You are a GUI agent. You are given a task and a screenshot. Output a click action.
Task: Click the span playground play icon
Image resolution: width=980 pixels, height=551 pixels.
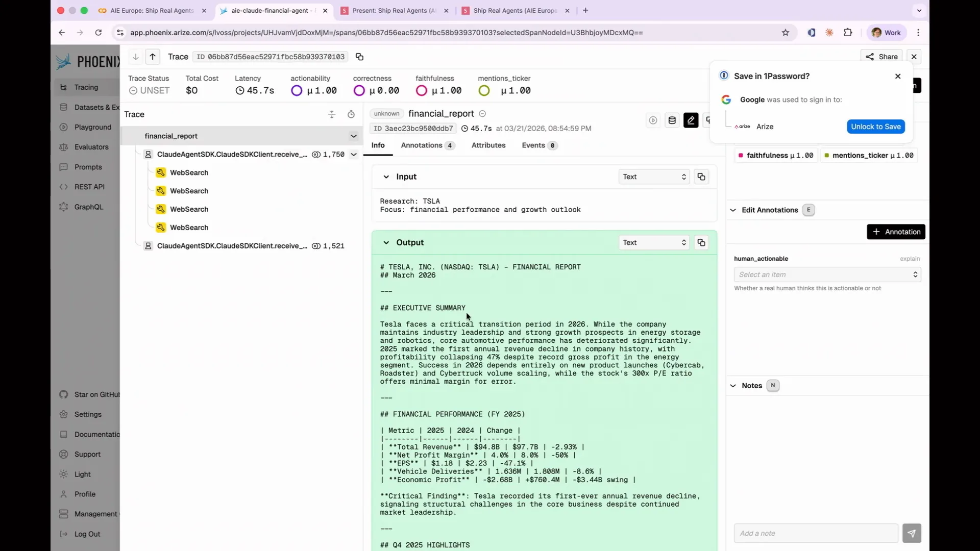[x=653, y=120]
